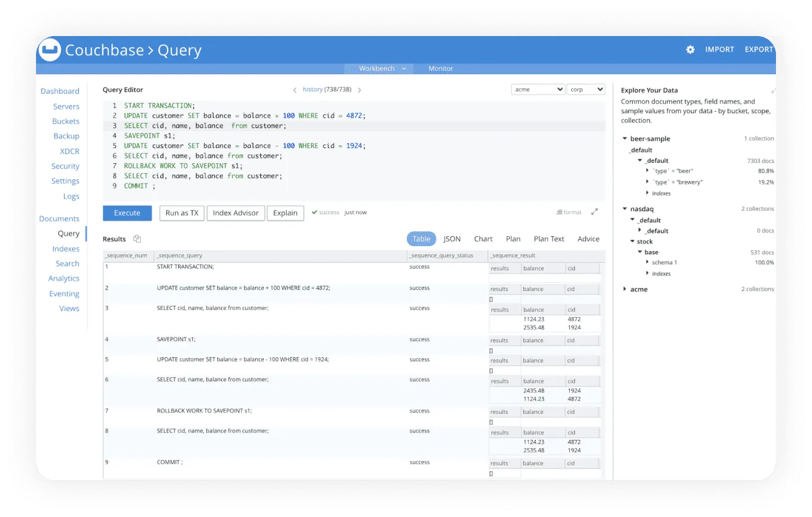Open Documents in the sidebar
812x517 pixels.
[60, 219]
